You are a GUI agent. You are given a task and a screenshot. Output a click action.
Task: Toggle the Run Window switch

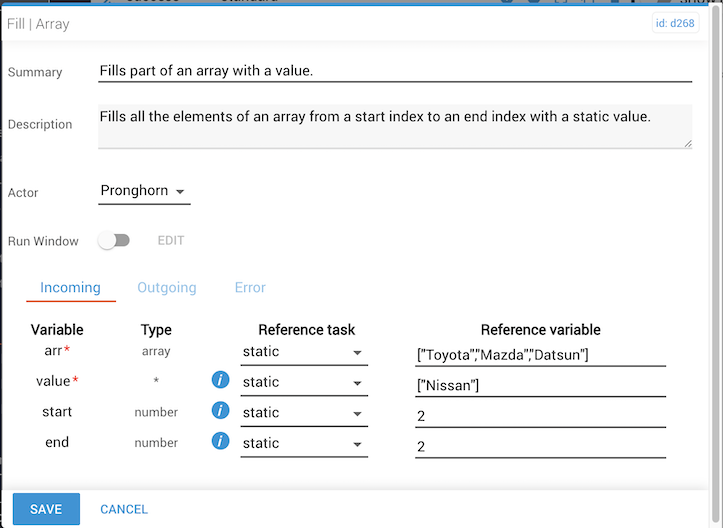click(114, 241)
